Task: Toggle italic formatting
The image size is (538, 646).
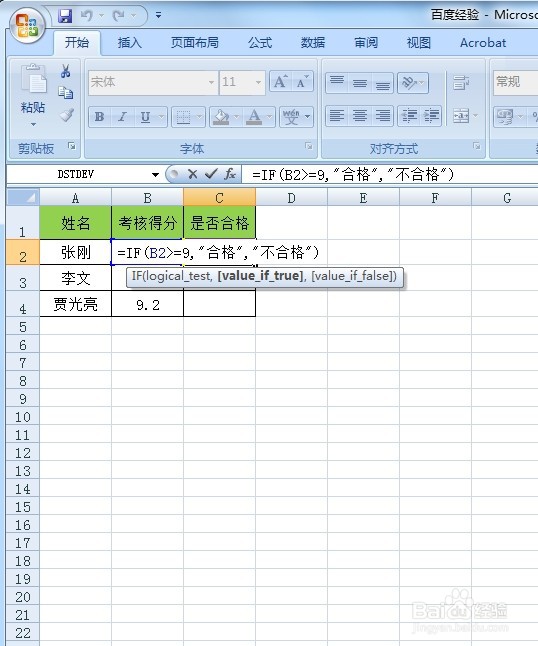Action: 122,117
